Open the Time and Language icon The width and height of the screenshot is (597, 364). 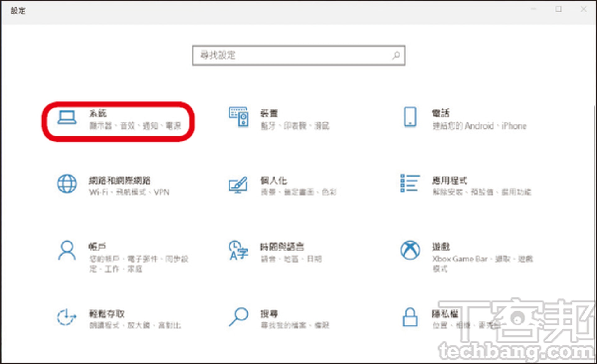(238, 250)
